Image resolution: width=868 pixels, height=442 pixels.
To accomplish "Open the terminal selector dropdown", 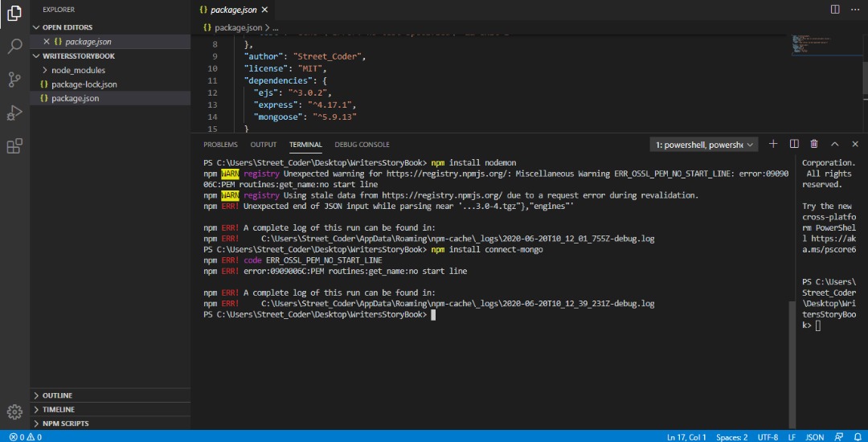I will click(x=704, y=145).
